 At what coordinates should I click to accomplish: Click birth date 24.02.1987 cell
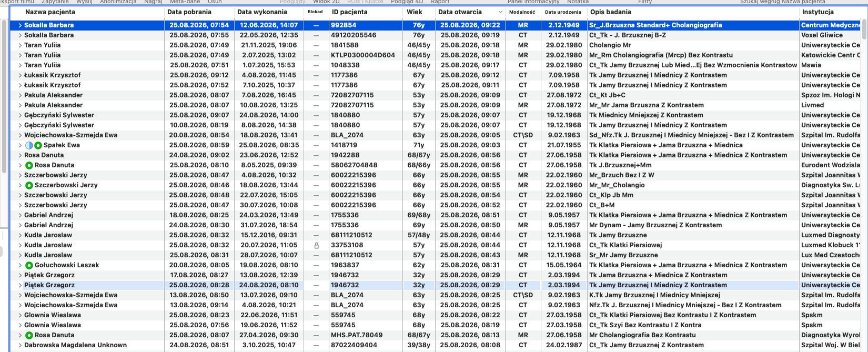[x=564, y=345]
